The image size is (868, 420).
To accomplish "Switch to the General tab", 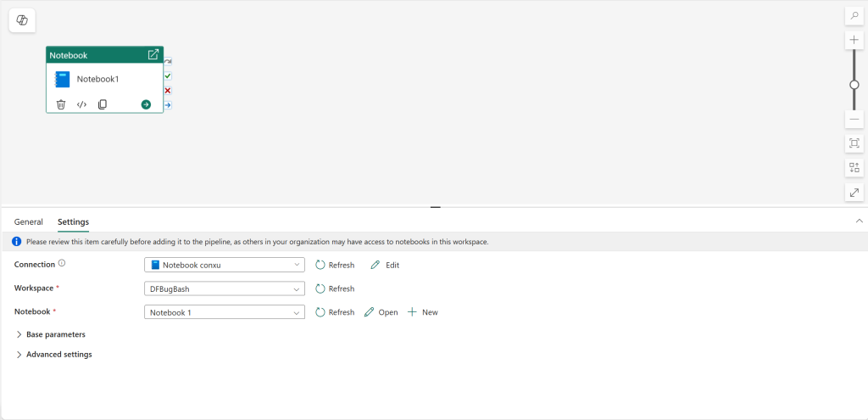I will pyautogui.click(x=28, y=221).
